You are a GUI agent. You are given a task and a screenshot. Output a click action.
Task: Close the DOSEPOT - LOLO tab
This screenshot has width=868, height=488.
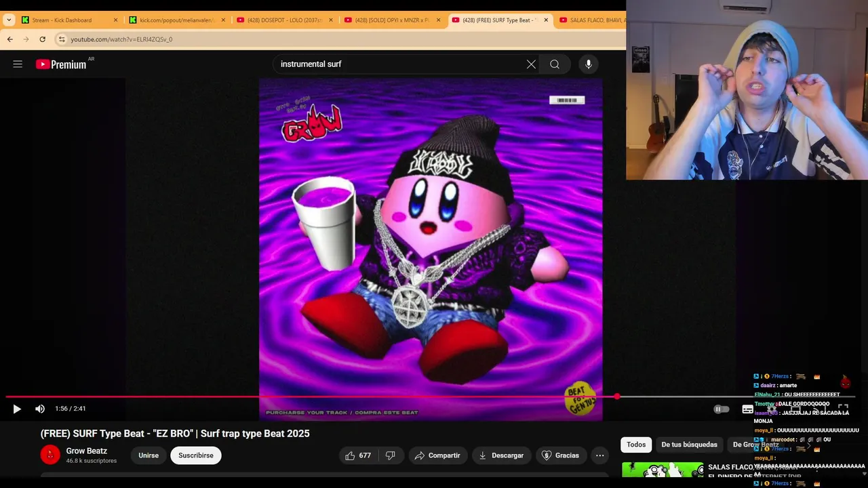point(331,20)
